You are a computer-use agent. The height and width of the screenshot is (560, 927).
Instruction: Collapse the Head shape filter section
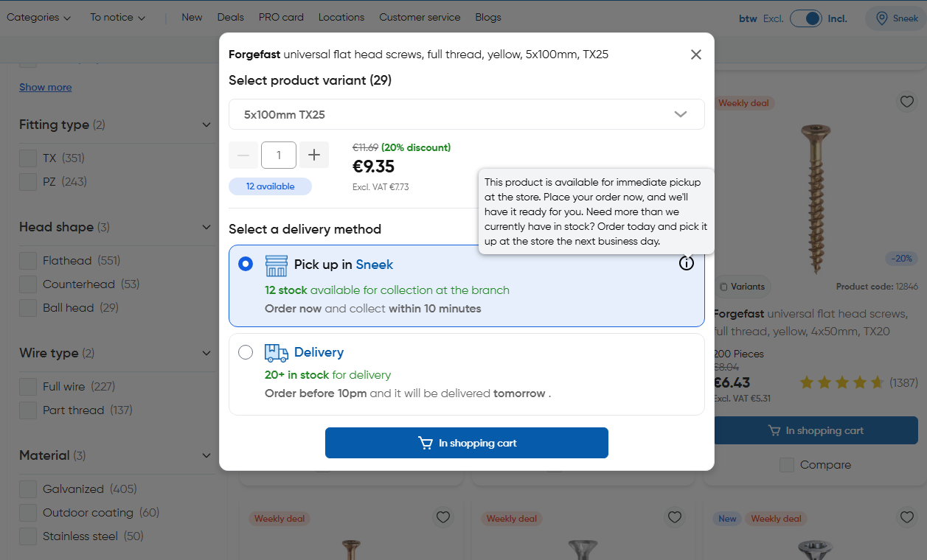tap(206, 227)
